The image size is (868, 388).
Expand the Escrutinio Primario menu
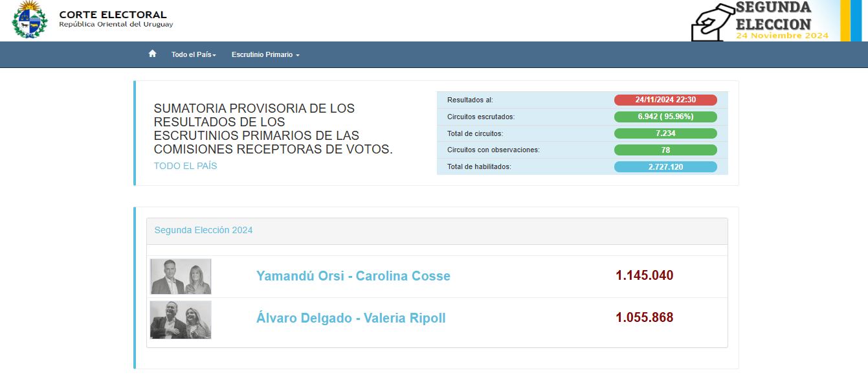tap(265, 55)
